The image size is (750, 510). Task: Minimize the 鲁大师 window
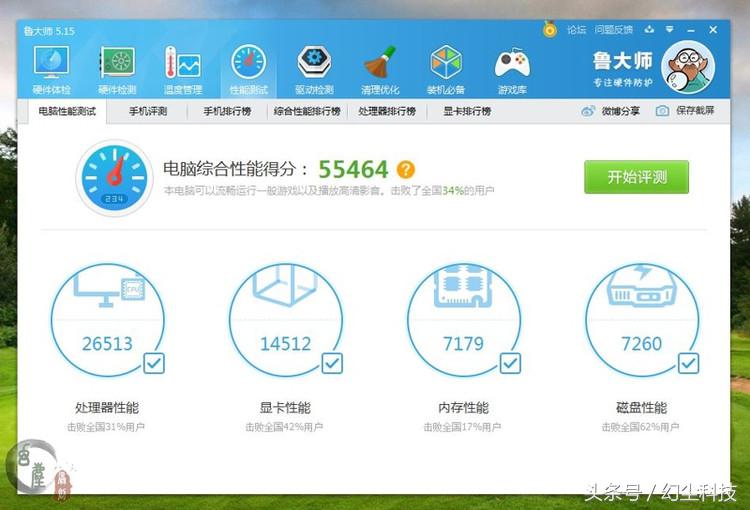[x=691, y=30]
